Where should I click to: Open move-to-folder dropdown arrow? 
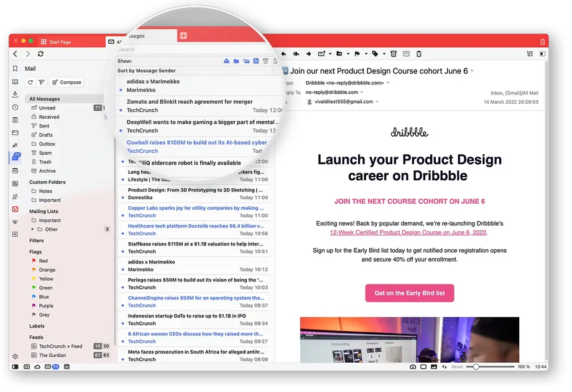[348, 53]
